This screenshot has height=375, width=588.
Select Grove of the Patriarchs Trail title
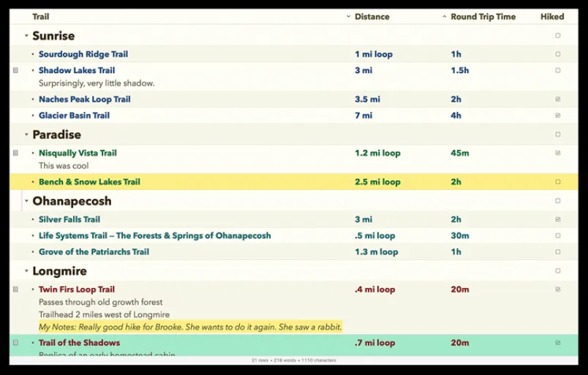click(94, 251)
